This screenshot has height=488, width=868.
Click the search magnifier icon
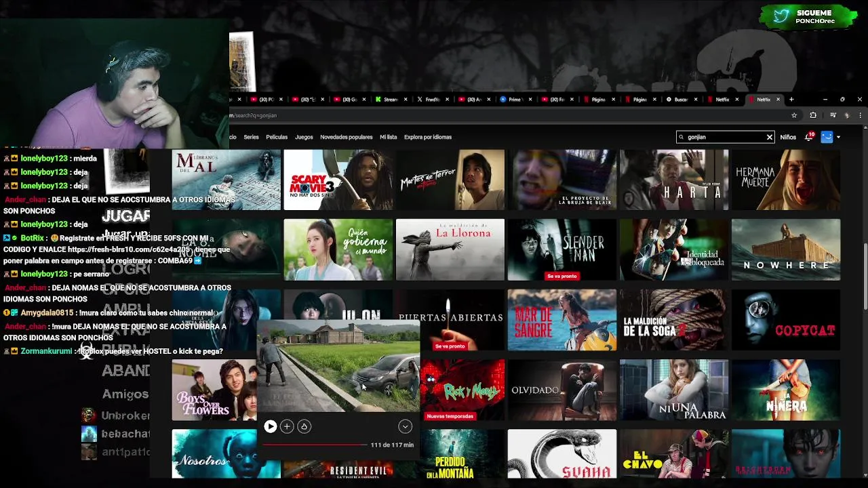tap(682, 137)
